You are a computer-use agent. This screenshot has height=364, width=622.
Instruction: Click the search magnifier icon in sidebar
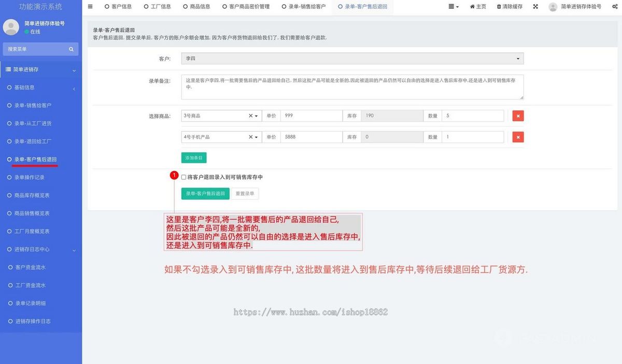click(x=71, y=49)
